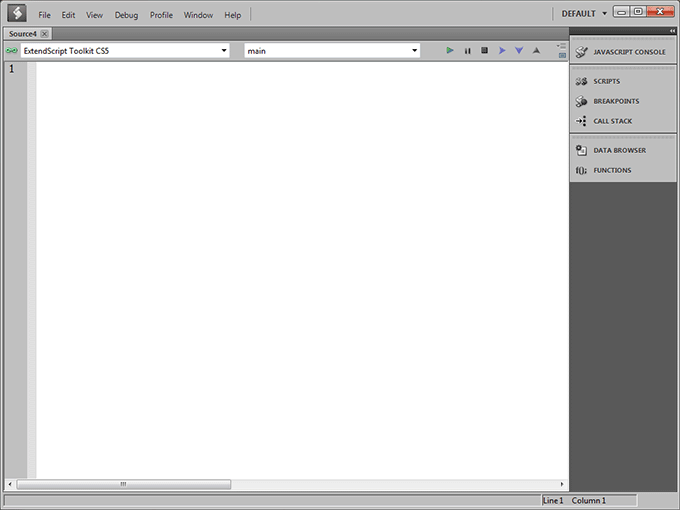Viewport: 680px width, 510px height.
Task: Click the JavaScript Console icon
Action: tap(582, 52)
